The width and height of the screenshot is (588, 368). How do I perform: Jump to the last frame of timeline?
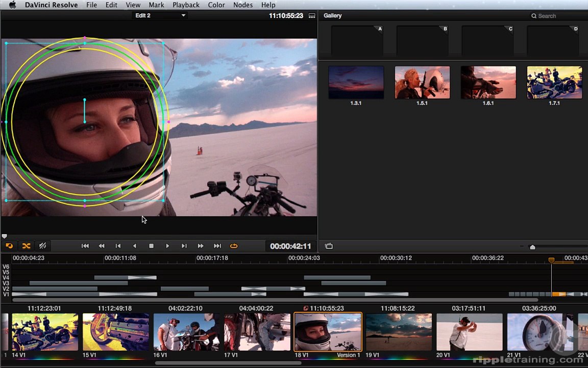[x=217, y=246]
